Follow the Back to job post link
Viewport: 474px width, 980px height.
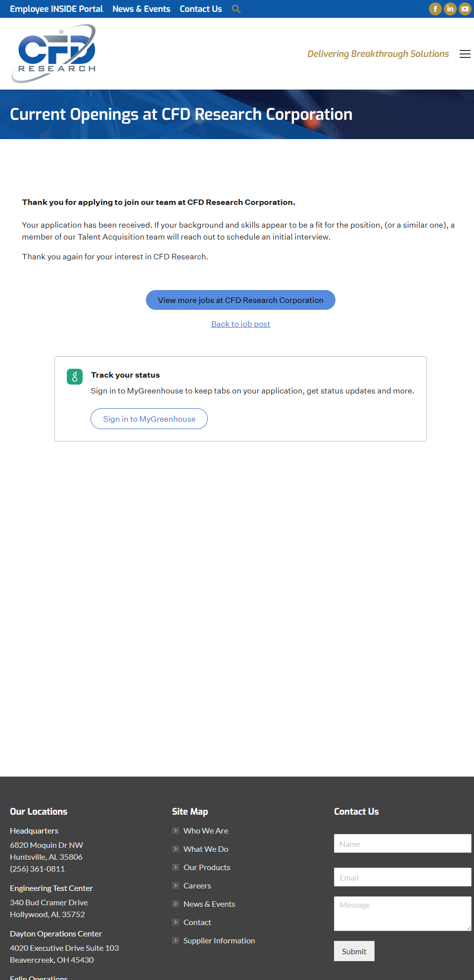pyautogui.click(x=240, y=324)
